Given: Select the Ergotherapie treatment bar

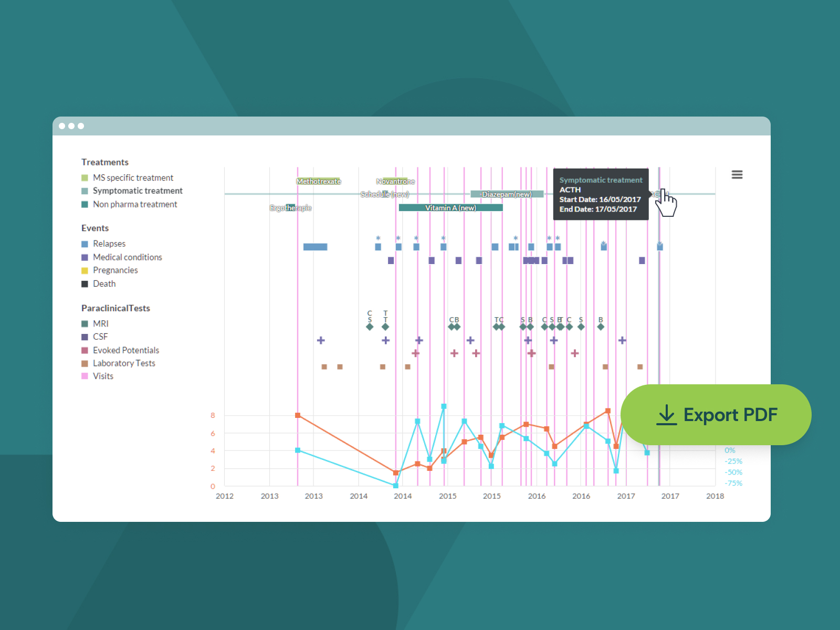Looking at the screenshot, I should (290, 208).
